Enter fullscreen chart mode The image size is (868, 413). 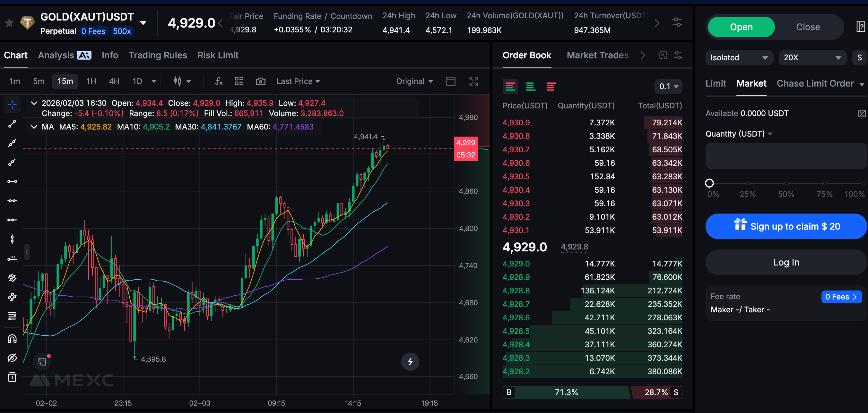point(473,81)
